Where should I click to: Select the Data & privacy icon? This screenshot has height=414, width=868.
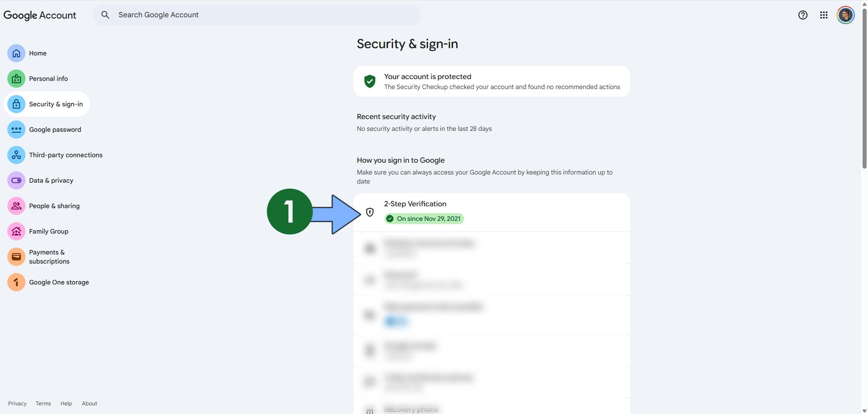(x=16, y=180)
